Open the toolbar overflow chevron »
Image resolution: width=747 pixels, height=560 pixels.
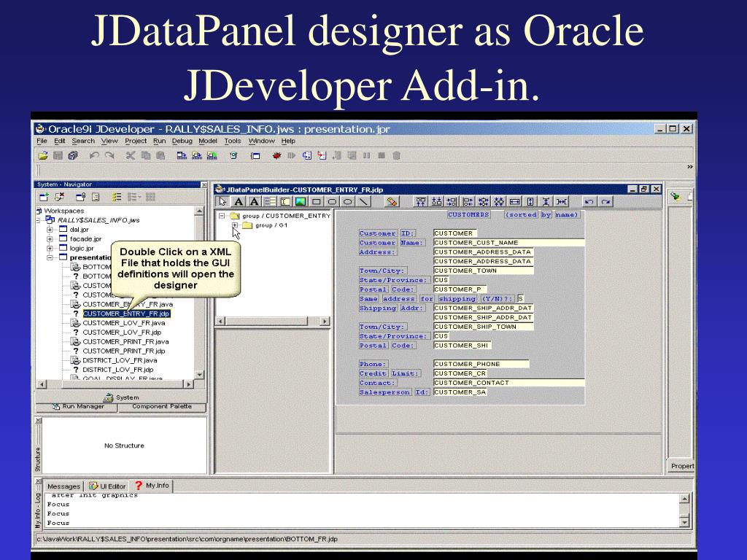pyautogui.click(x=690, y=167)
